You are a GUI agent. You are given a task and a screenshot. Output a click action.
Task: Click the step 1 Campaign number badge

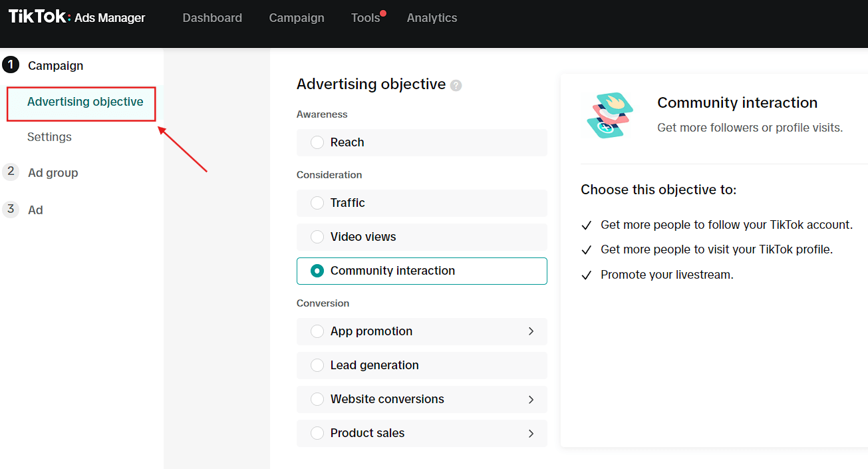coord(11,65)
